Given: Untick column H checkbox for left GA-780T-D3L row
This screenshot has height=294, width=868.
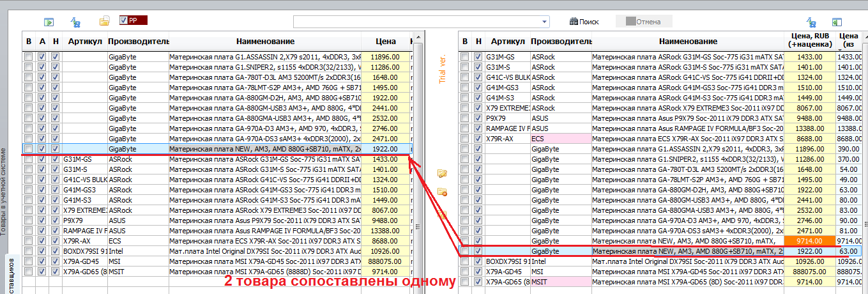Looking at the screenshot, I should pyautogui.click(x=56, y=77).
